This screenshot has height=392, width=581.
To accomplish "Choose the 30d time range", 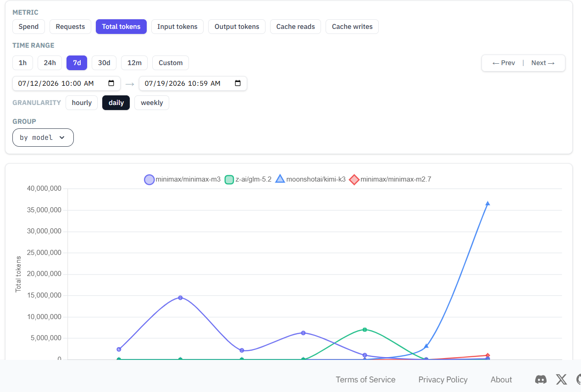I will [x=104, y=63].
